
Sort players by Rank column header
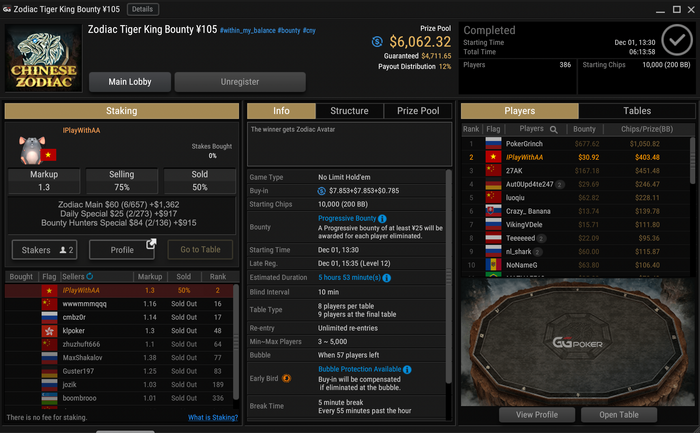click(471, 129)
